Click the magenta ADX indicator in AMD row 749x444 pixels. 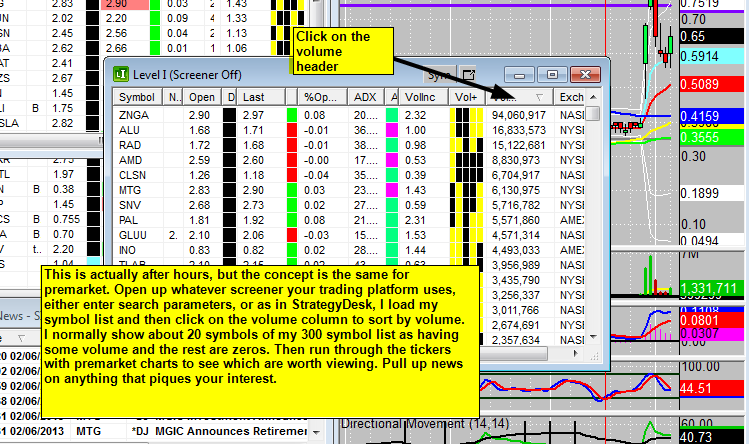(392, 160)
